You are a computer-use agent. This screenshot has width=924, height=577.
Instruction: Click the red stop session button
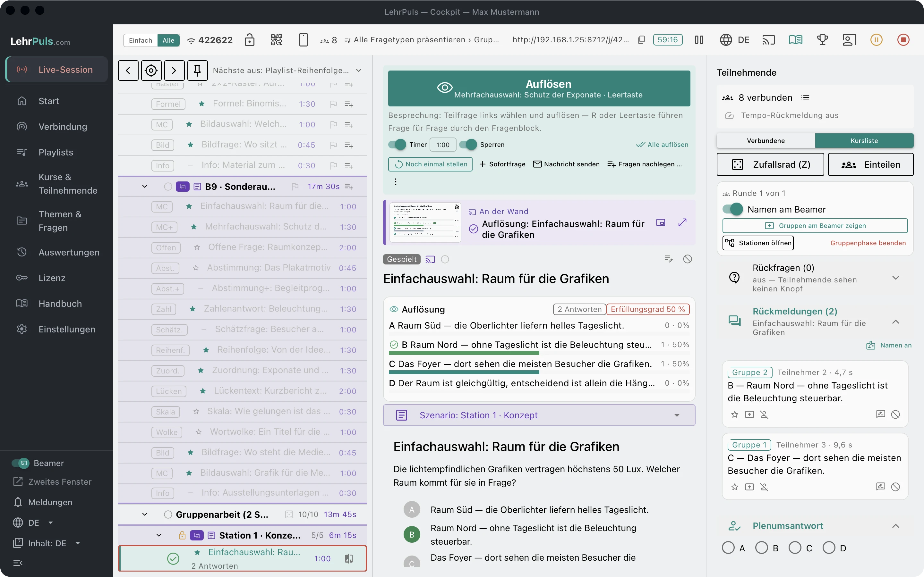903,40
